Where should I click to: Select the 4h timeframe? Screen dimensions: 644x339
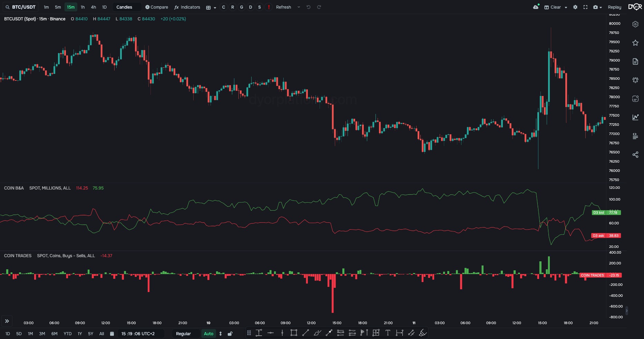tap(94, 7)
